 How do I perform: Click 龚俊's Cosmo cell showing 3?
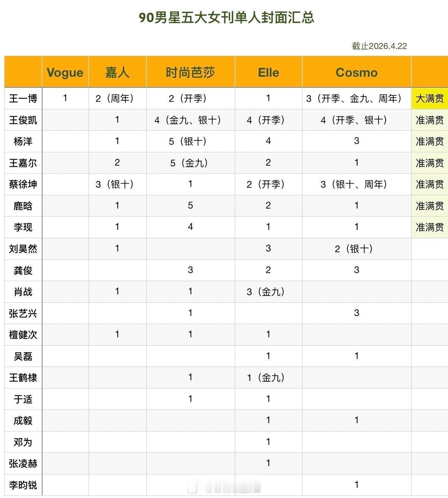[356, 270]
